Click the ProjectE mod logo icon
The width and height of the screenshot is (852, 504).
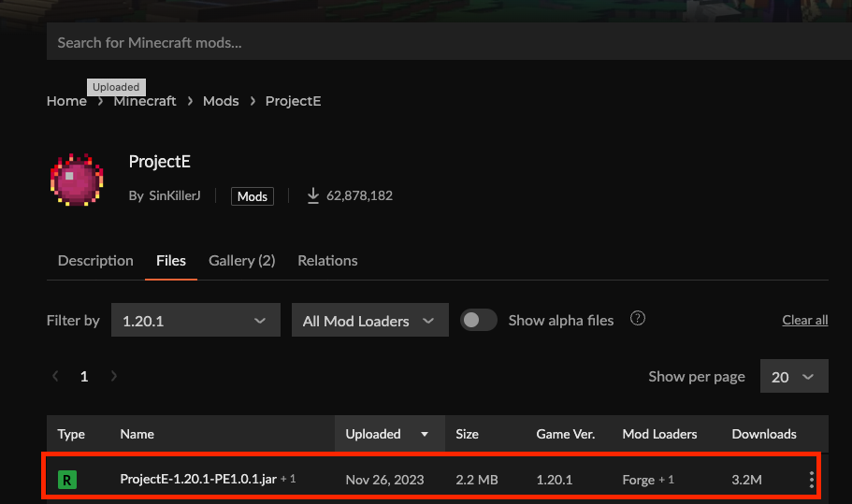pos(77,180)
